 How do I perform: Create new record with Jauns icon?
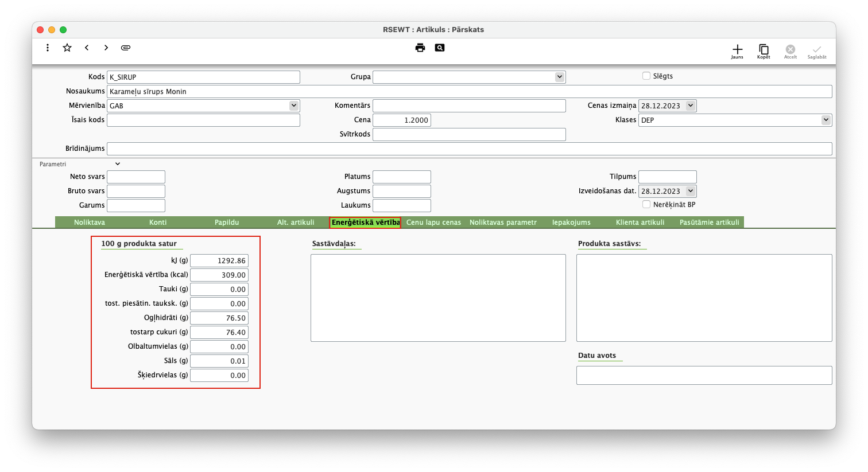737,51
